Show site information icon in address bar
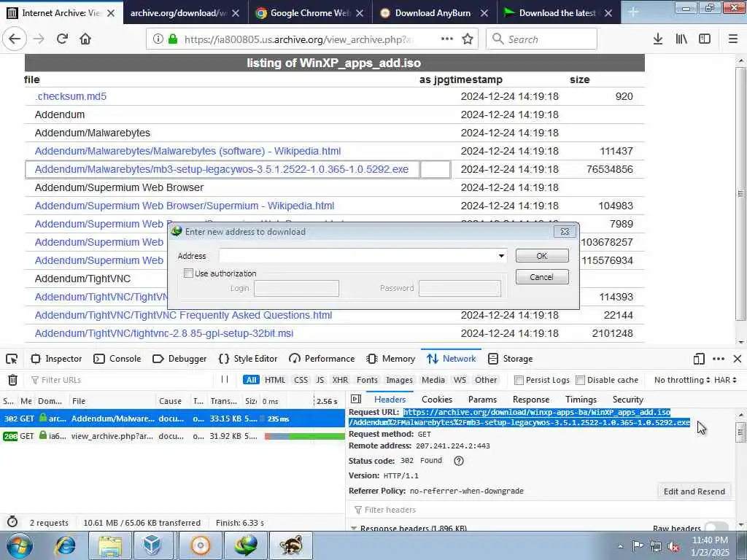747x560 pixels. click(x=158, y=39)
